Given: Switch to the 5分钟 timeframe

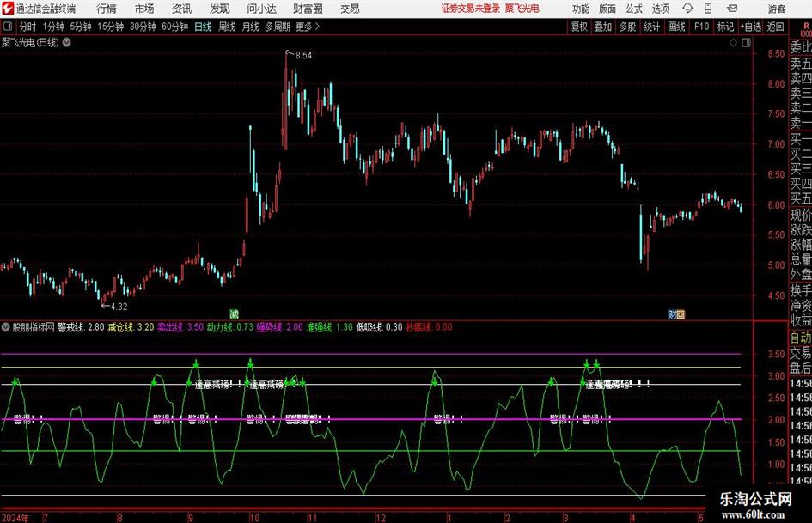Looking at the screenshot, I should tap(80, 27).
